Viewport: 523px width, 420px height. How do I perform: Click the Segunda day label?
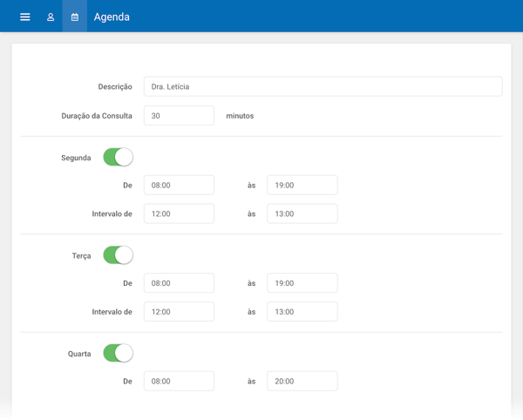(76, 158)
